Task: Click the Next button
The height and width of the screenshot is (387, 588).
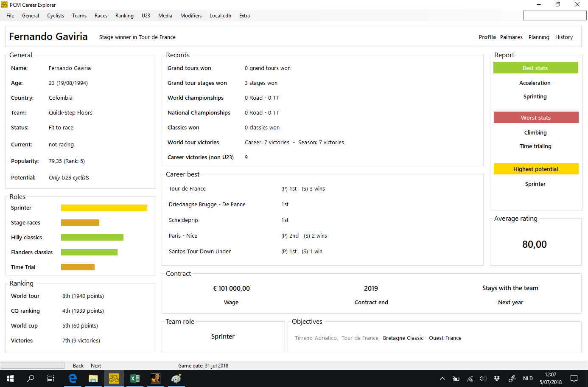Action: click(96, 366)
